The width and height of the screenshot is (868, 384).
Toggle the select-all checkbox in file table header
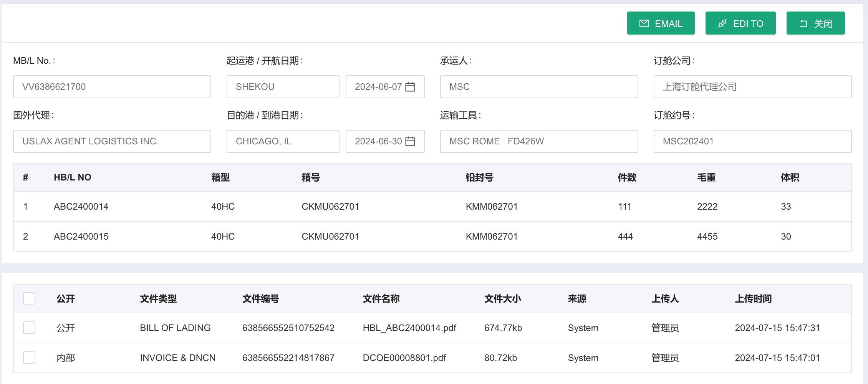pos(29,298)
